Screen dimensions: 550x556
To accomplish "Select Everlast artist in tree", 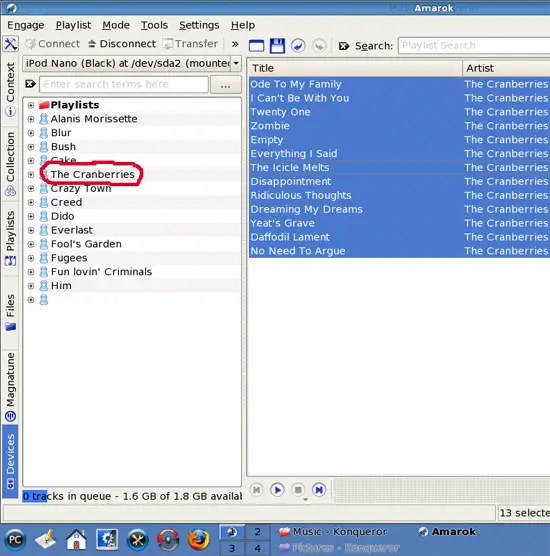I will click(72, 230).
